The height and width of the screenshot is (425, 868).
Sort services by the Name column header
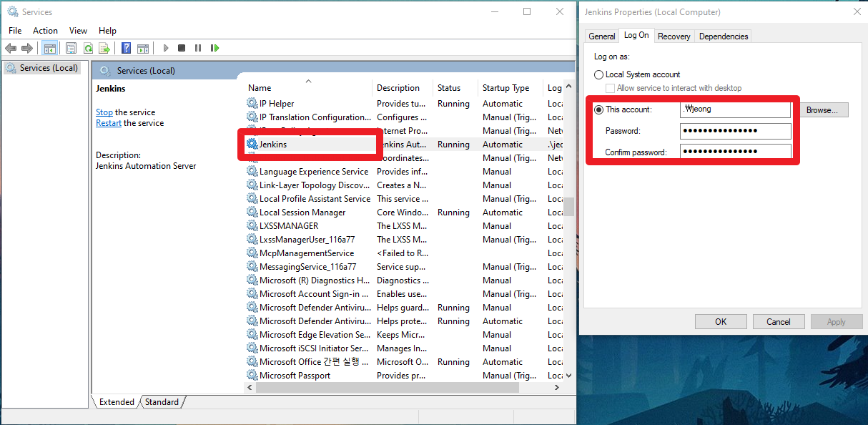pyautogui.click(x=308, y=88)
